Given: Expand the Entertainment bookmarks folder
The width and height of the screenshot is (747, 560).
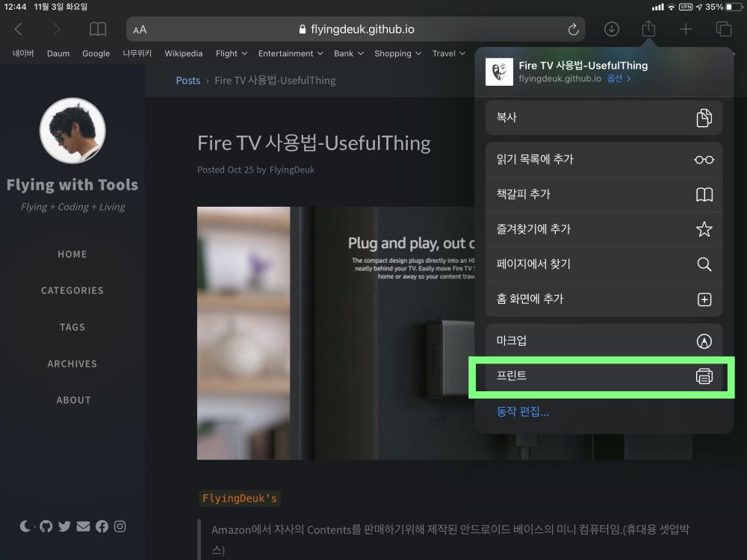Looking at the screenshot, I should tap(290, 54).
